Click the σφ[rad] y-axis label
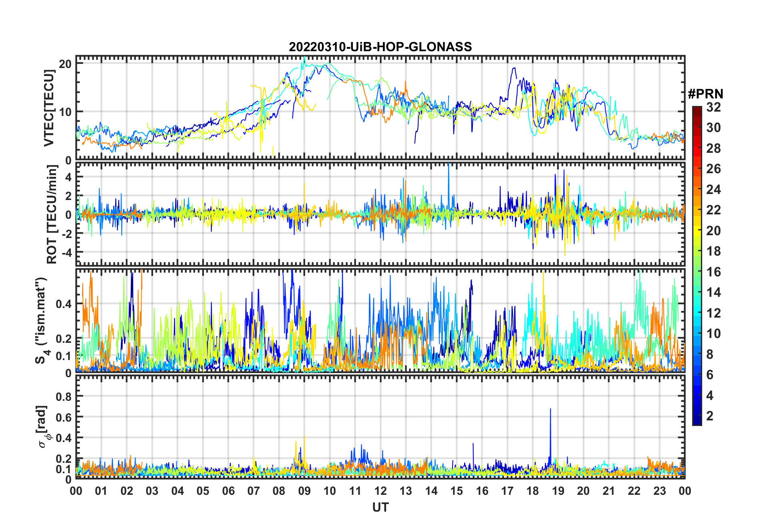This screenshot has width=761, height=532. pos(43,427)
